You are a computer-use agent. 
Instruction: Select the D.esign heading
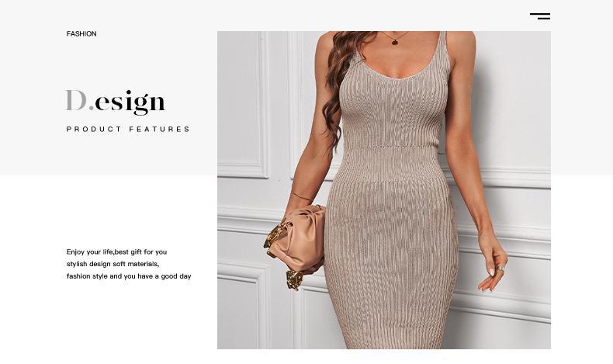[x=116, y=102]
